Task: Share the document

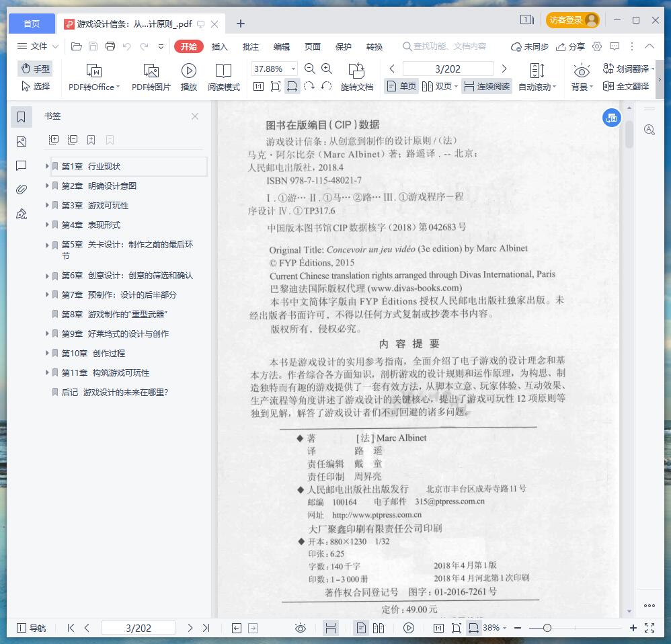Action: (570, 46)
